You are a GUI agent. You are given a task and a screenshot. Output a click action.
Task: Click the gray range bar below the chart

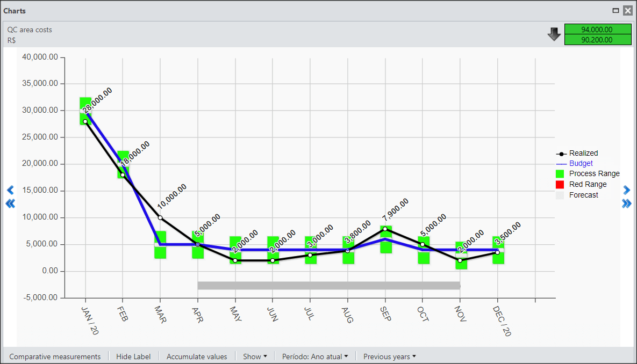(x=329, y=286)
